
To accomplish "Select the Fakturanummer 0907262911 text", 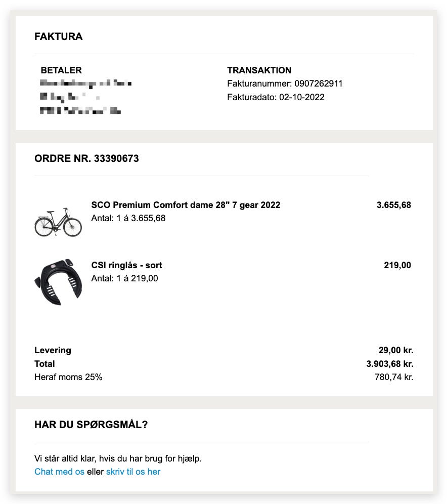I will [285, 83].
